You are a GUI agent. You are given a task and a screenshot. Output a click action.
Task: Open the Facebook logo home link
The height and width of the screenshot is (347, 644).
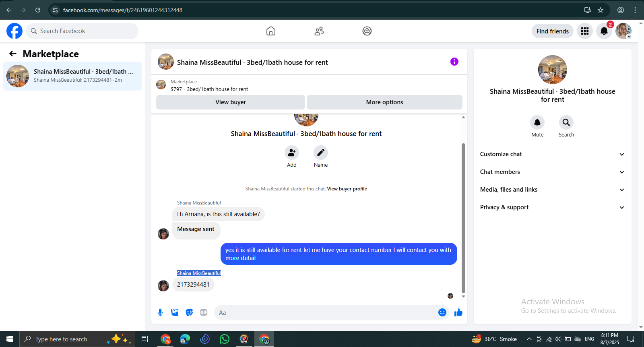click(14, 31)
